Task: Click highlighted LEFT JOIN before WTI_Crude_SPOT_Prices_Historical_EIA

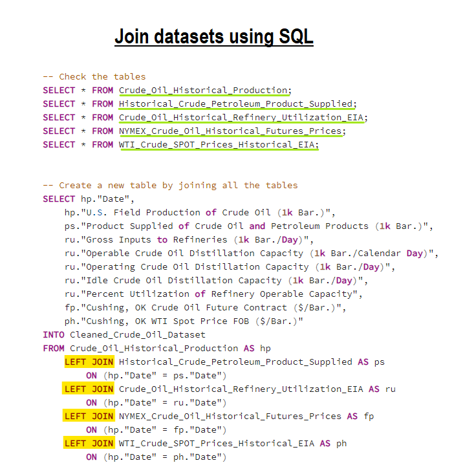Action: coord(89,443)
